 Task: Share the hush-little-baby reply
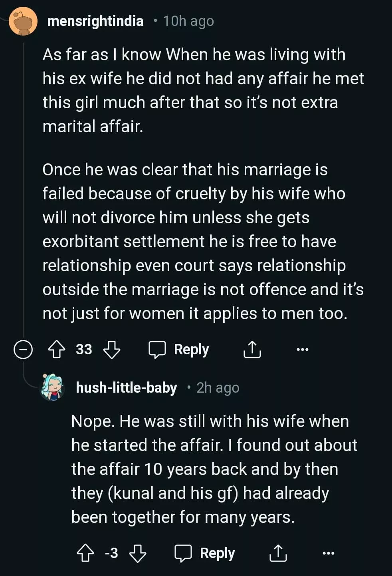(x=278, y=553)
